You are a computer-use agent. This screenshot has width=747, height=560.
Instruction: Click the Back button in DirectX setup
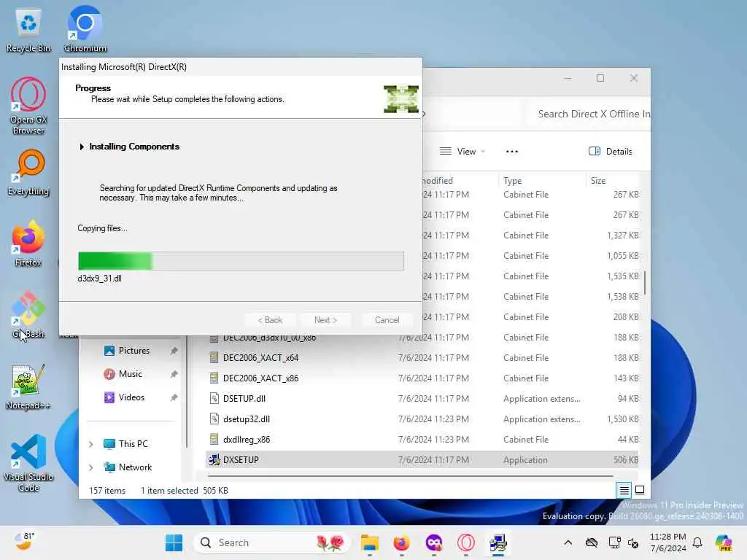(x=270, y=320)
